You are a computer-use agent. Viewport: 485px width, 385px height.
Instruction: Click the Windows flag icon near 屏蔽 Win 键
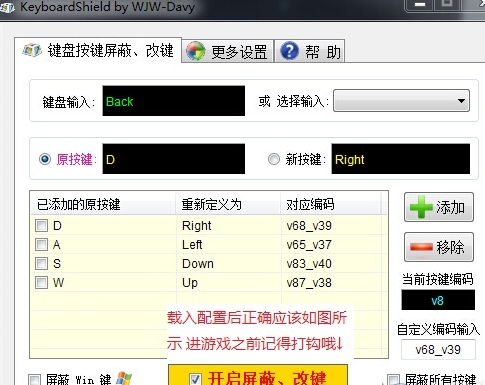click(x=124, y=379)
